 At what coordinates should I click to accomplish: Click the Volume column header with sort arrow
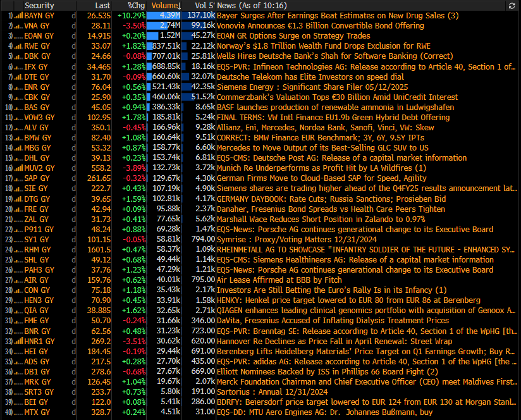pyautogui.click(x=166, y=6)
